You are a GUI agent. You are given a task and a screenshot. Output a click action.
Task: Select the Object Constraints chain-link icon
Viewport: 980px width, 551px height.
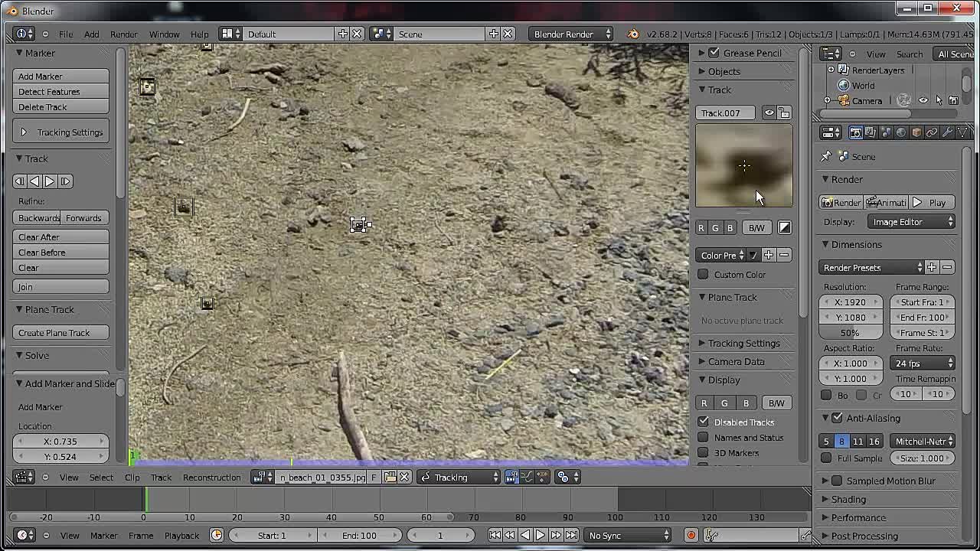[932, 132]
